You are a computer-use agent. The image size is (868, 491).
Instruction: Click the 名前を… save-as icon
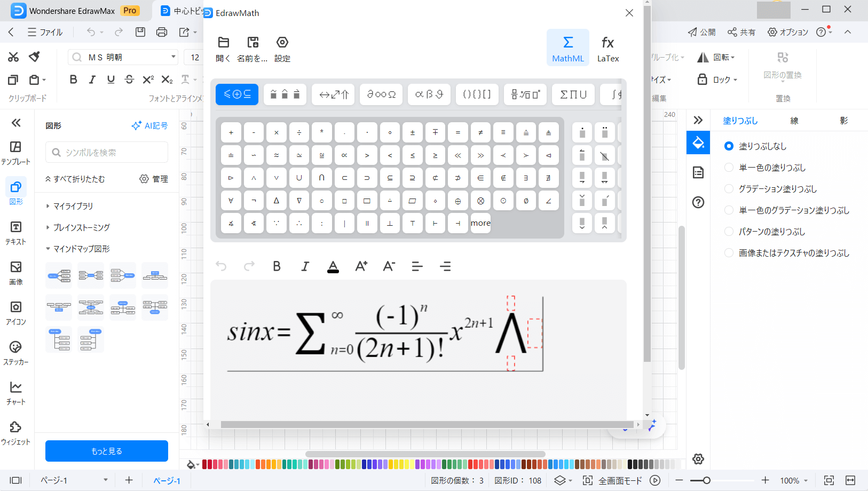coord(252,49)
